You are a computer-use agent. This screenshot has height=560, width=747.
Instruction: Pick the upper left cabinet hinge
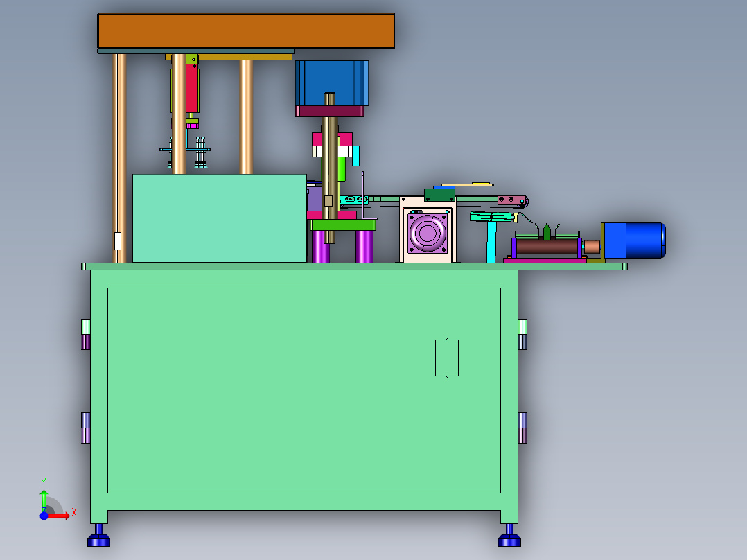(86, 335)
